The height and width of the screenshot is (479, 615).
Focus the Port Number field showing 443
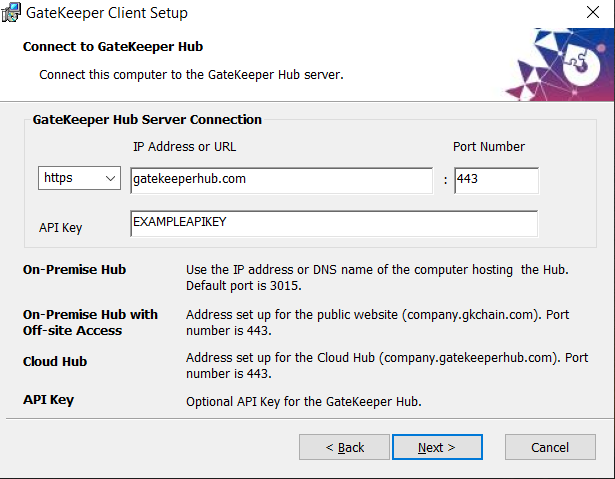[x=496, y=180]
